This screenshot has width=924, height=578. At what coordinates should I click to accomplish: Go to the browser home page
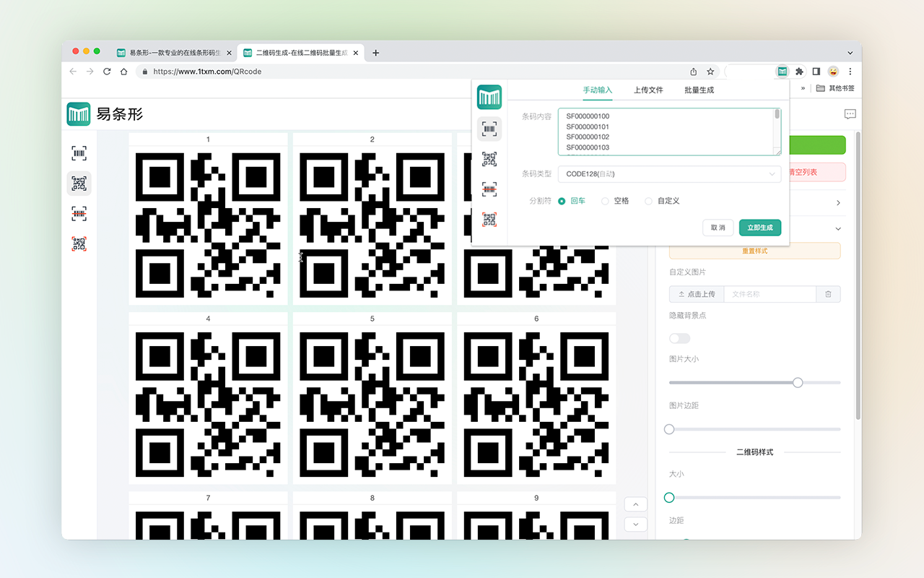tap(124, 72)
